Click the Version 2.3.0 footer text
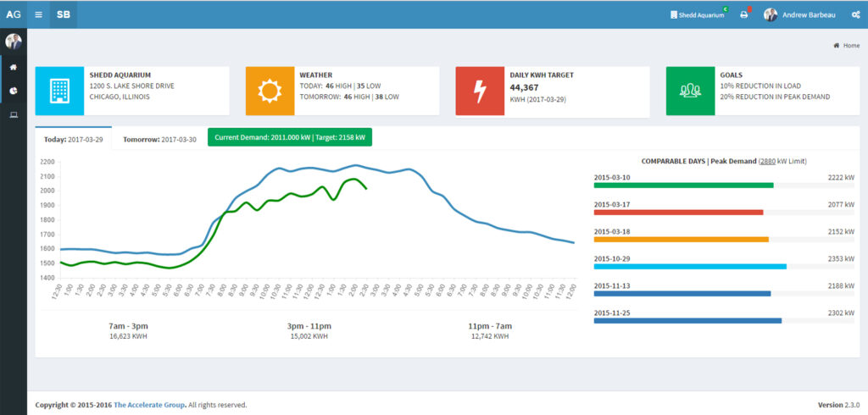868x415 pixels. click(838, 405)
